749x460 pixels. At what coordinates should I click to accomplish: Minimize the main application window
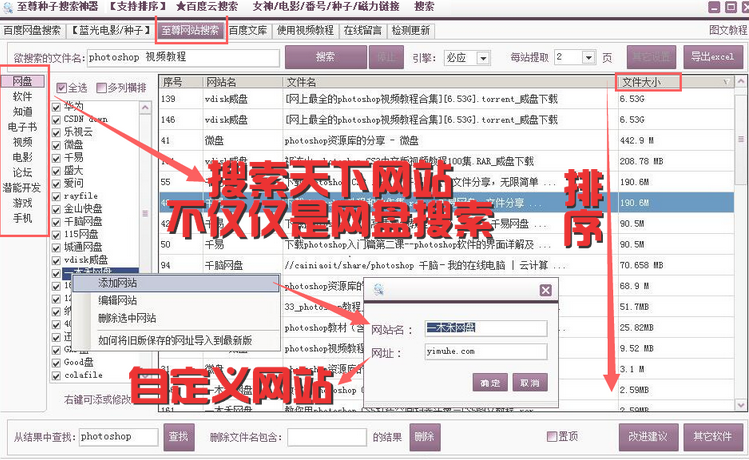point(714,7)
